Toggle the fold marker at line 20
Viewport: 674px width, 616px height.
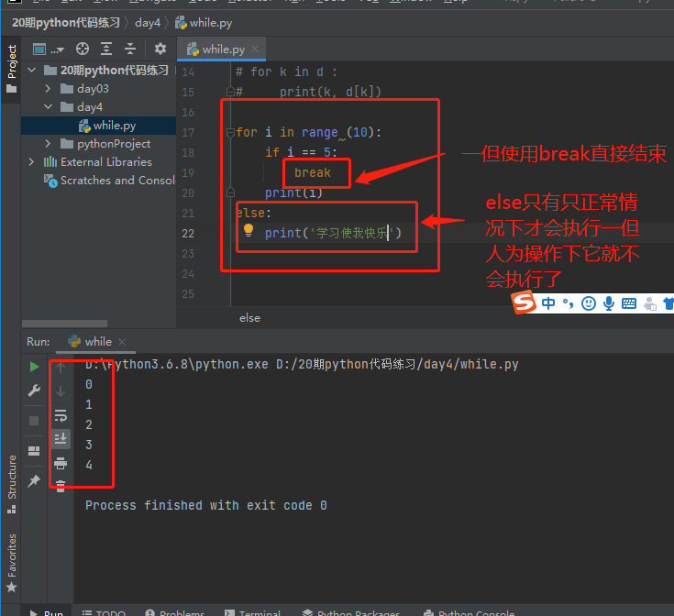230,192
